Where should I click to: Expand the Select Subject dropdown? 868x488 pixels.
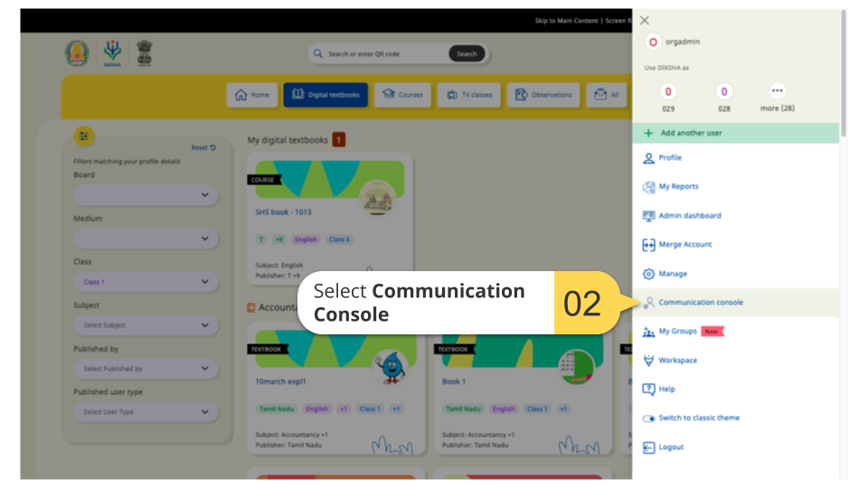point(146,325)
